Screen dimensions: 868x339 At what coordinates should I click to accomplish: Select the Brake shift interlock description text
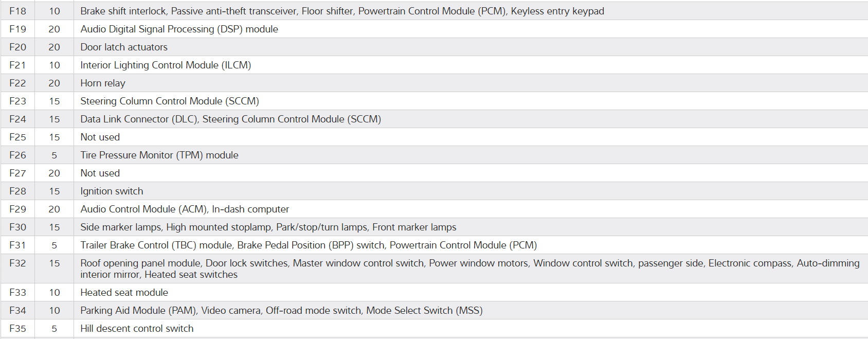point(342,11)
